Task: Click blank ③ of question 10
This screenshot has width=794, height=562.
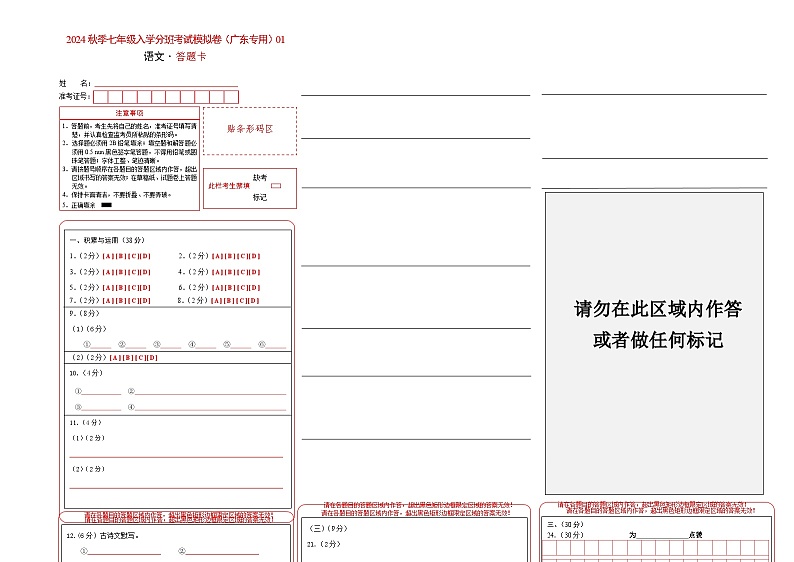Action: (101, 407)
